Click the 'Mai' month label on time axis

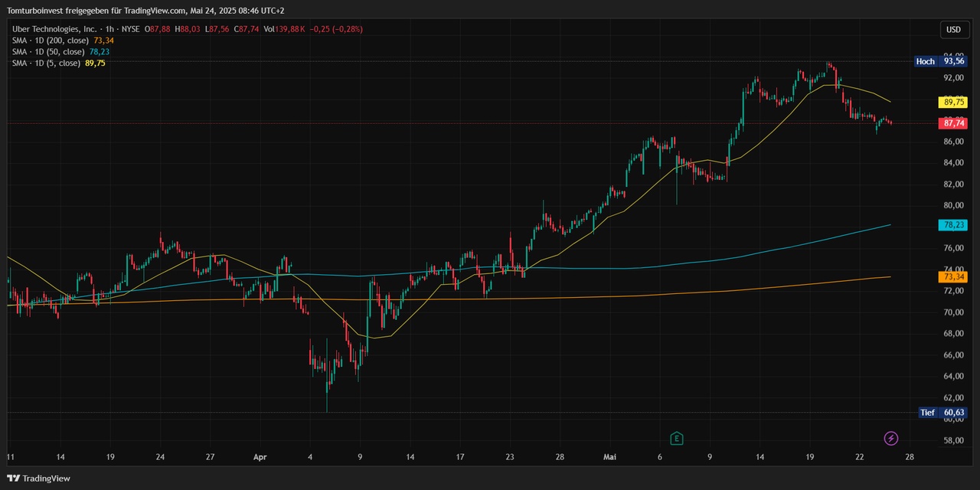[x=610, y=457]
